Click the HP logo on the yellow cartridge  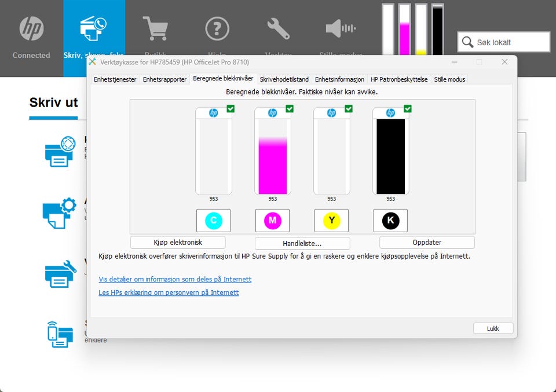tap(331, 113)
